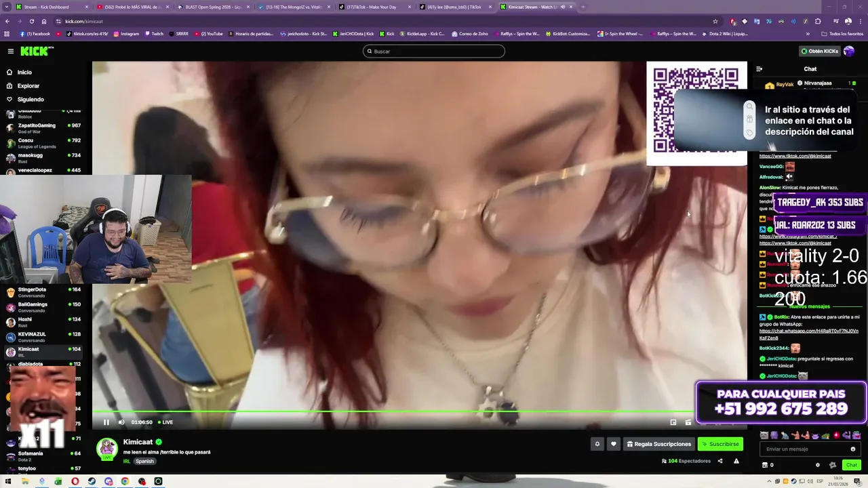868x488 pixels.
Task: Bookmark this page with the star
Action: (715, 21)
